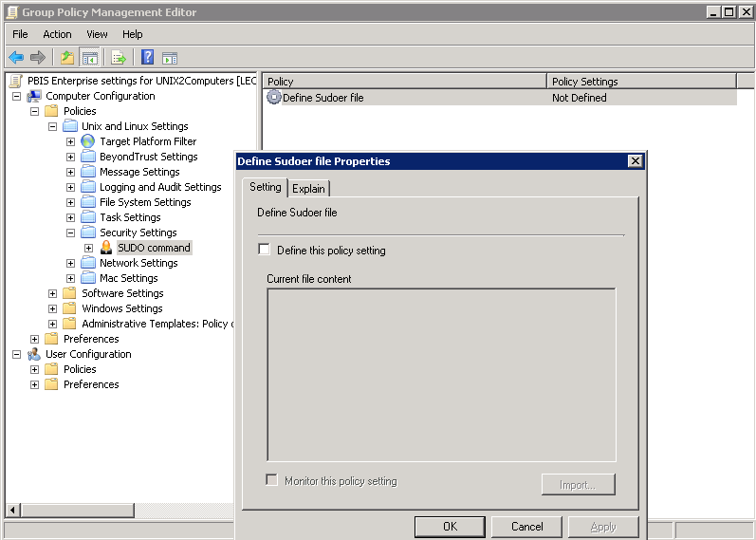Enable the Define this policy setting checkbox

(x=265, y=249)
